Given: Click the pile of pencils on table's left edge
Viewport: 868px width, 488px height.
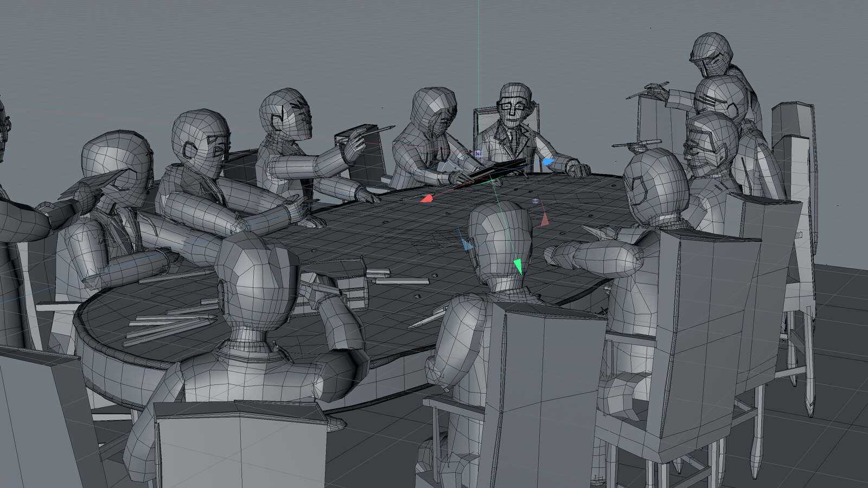Looking at the screenshot, I should [163, 325].
